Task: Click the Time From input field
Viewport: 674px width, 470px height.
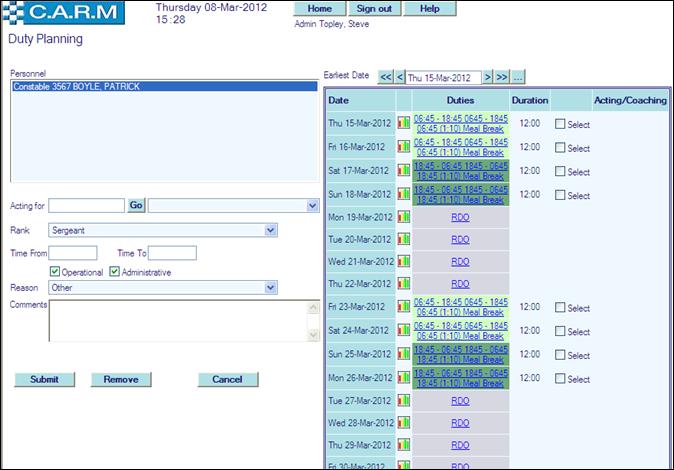Action: tap(72, 253)
